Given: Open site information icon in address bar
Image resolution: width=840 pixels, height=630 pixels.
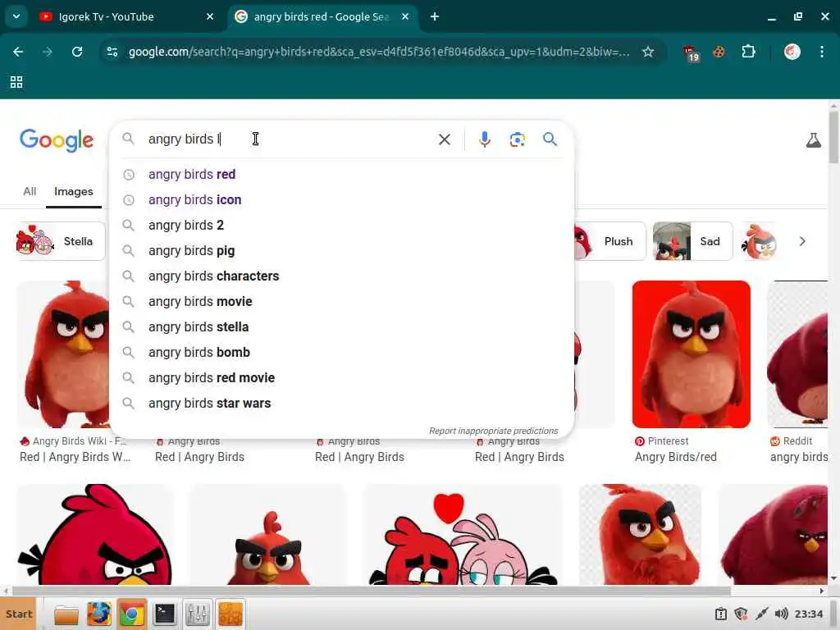Looking at the screenshot, I should coord(112,52).
